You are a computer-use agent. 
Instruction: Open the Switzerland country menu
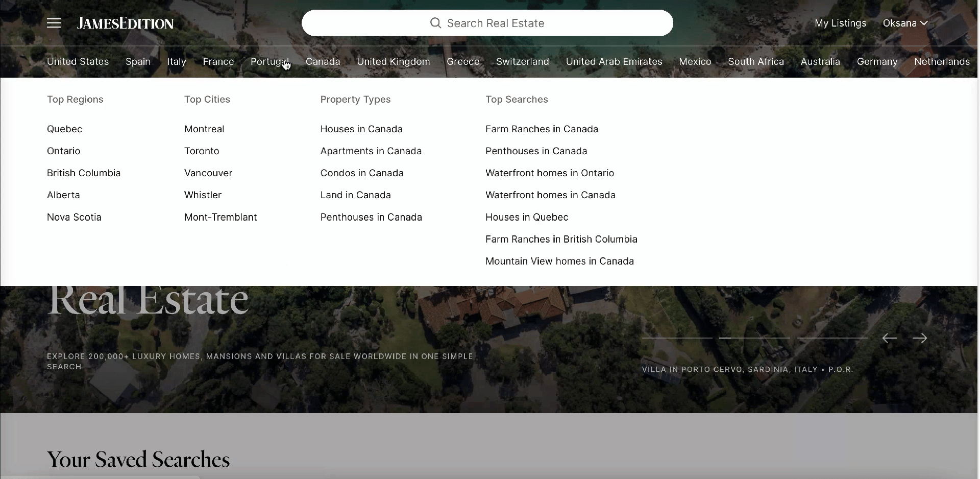(522, 62)
